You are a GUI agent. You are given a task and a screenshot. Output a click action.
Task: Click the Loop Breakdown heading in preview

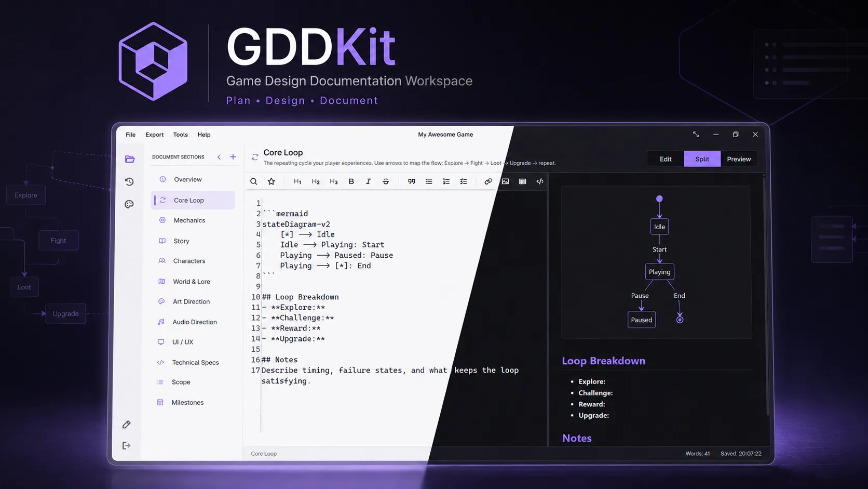pos(603,361)
